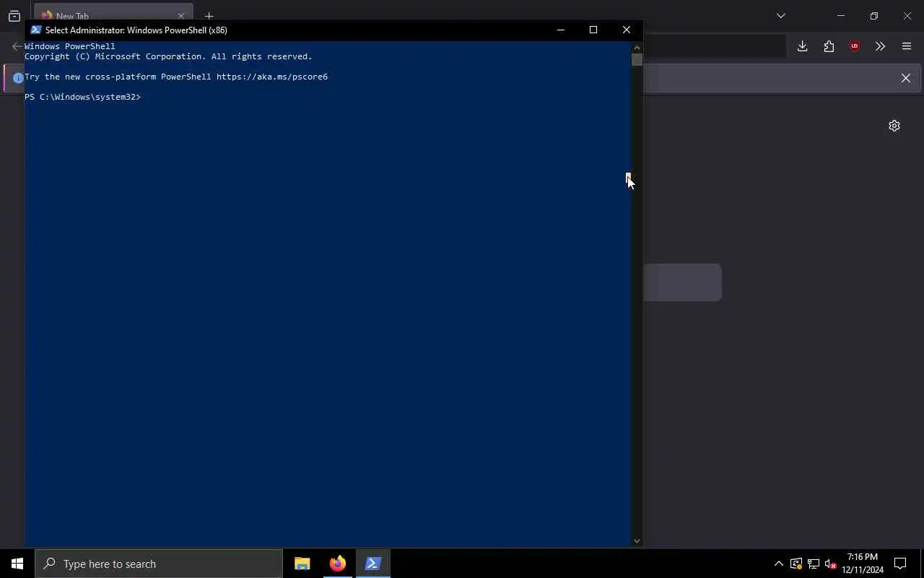This screenshot has width=924, height=578.
Task: Click PowerShell scrollbar up arrow
Action: 637,47
